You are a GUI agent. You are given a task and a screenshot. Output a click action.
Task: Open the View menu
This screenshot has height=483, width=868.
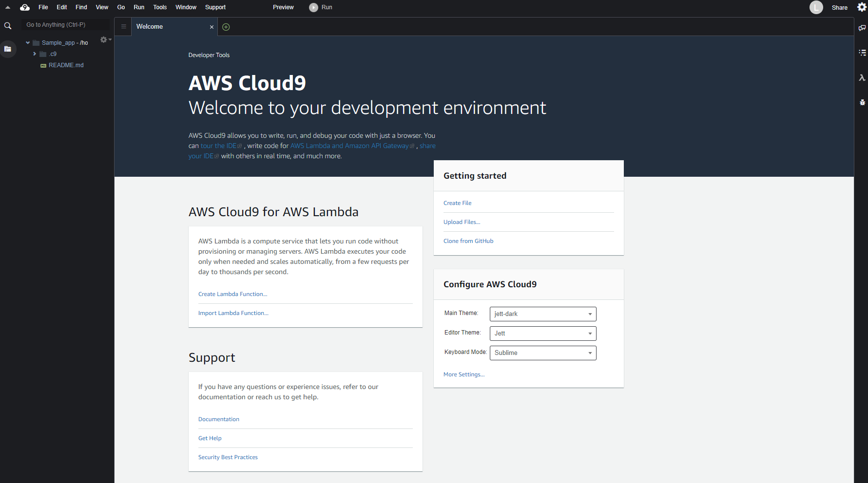click(x=102, y=7)
